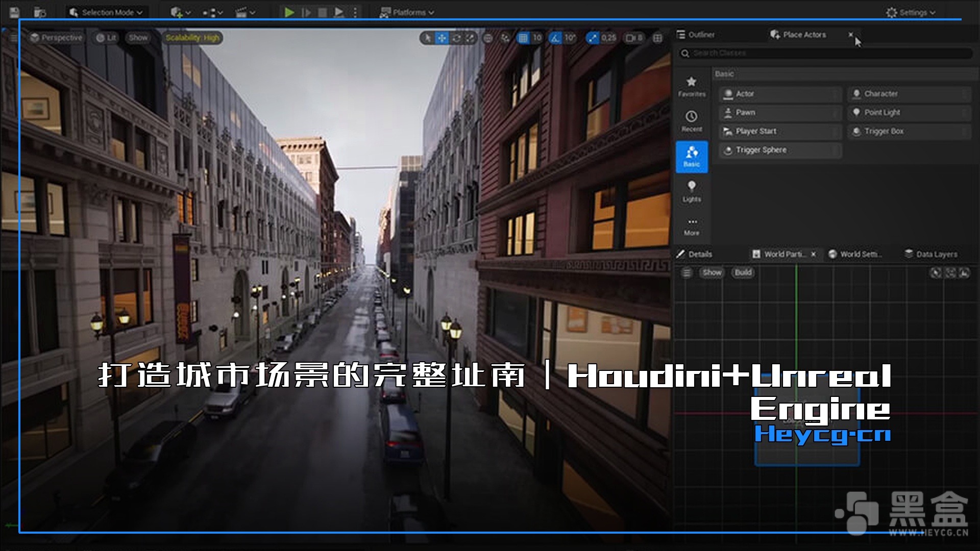Click the Save current level icon

pos(14,12)
